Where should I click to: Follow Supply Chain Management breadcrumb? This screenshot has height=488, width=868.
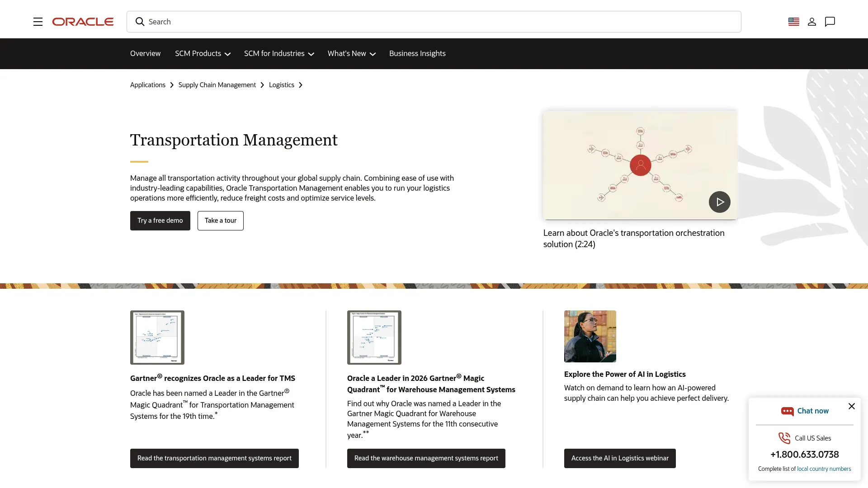coord(217,85)
